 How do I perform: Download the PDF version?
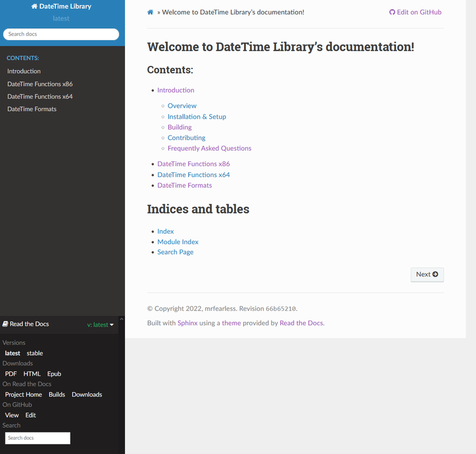click(11, 374)
